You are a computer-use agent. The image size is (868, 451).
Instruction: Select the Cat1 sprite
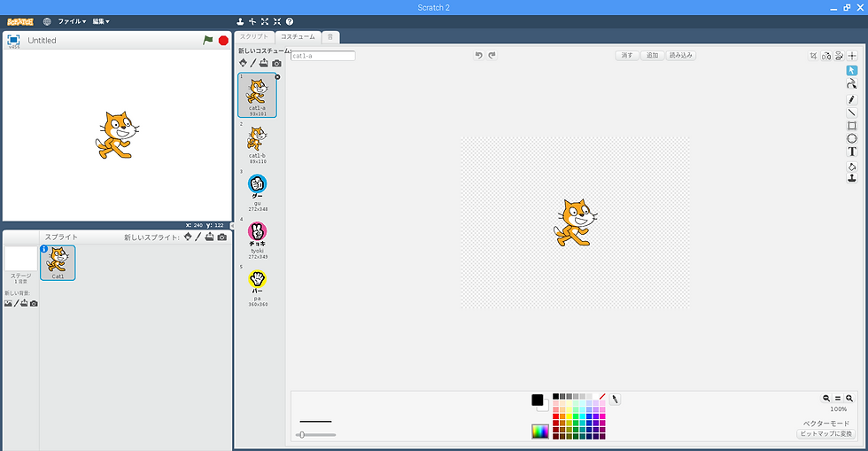(x=58, y=262)
